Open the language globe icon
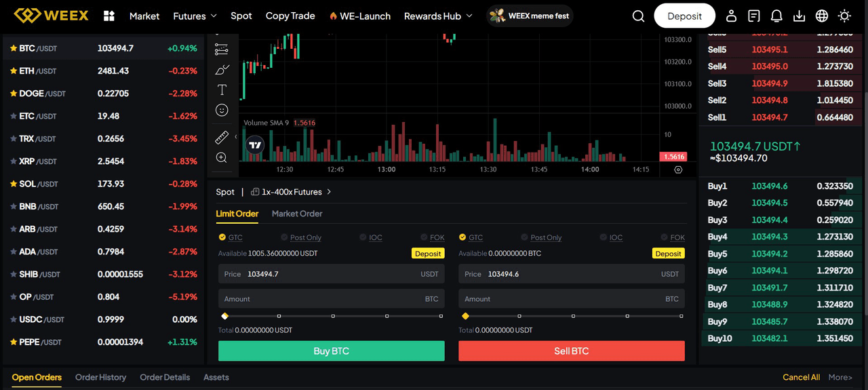 coord(822,16)
